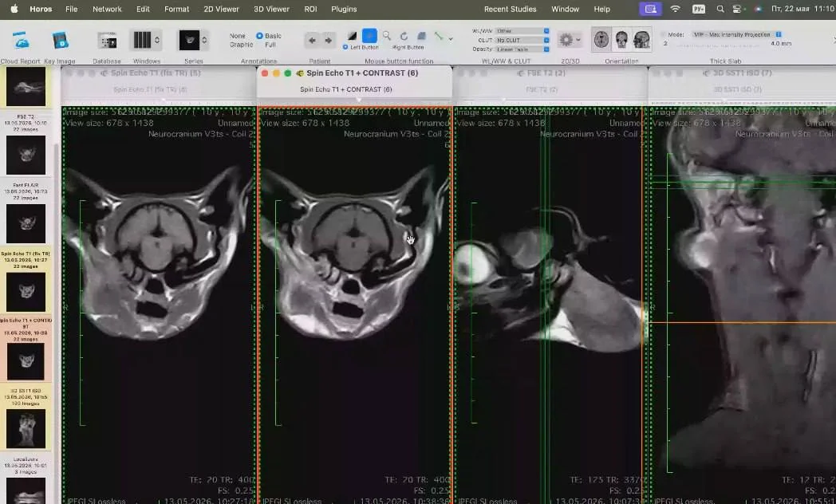The width and height of the screenshot is (836, 504).
Task: Open the WL/WW preset dropdown
Action: [522, 31]
